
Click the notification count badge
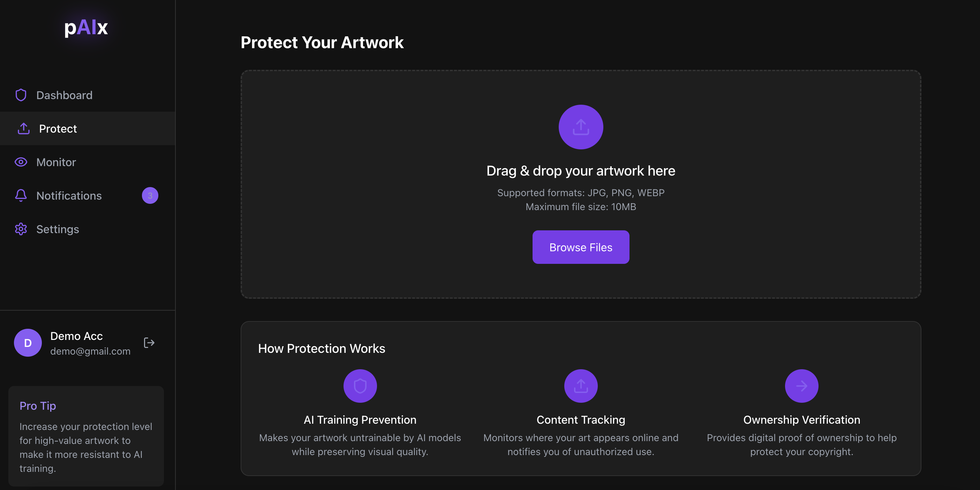click(x=150, y=196)
